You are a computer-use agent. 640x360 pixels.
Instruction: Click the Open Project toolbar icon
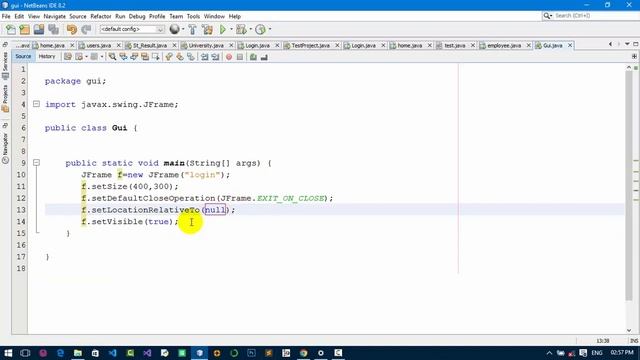click(x=39, y=29)
